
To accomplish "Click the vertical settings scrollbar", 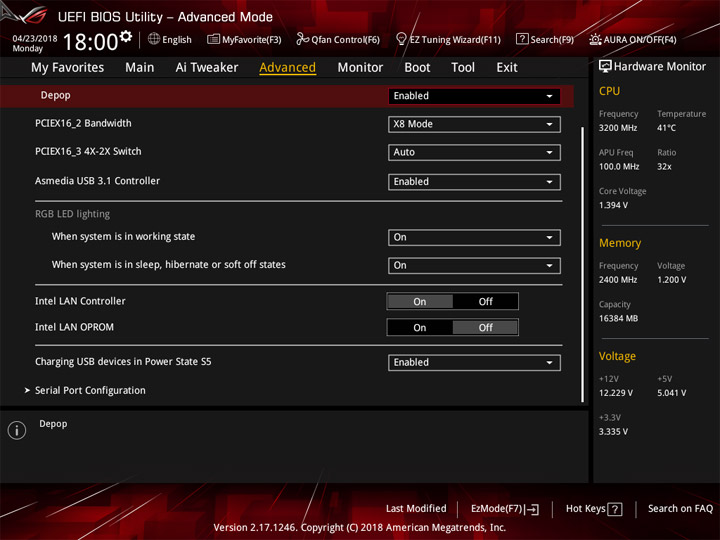I will tap(583, 264).
